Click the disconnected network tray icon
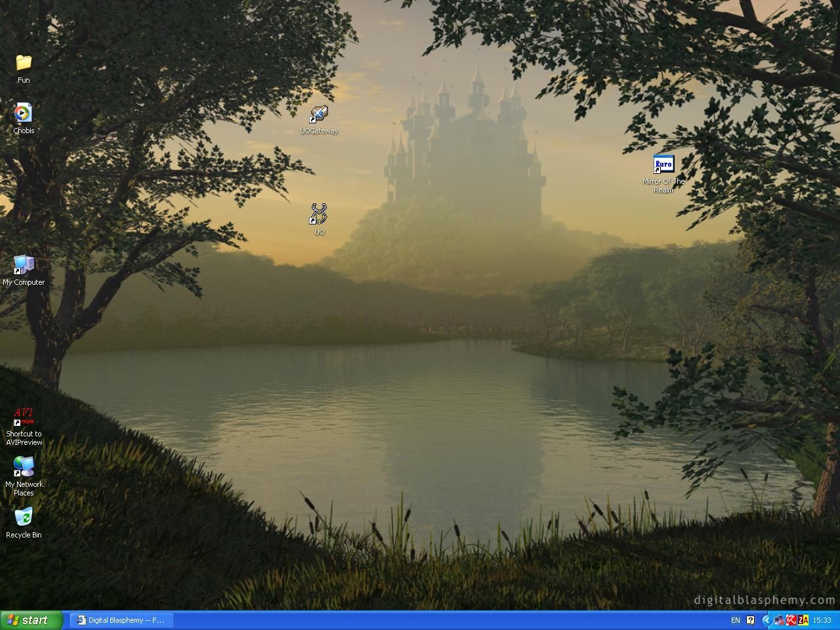The image size is (840, 630). click(779, 620)
